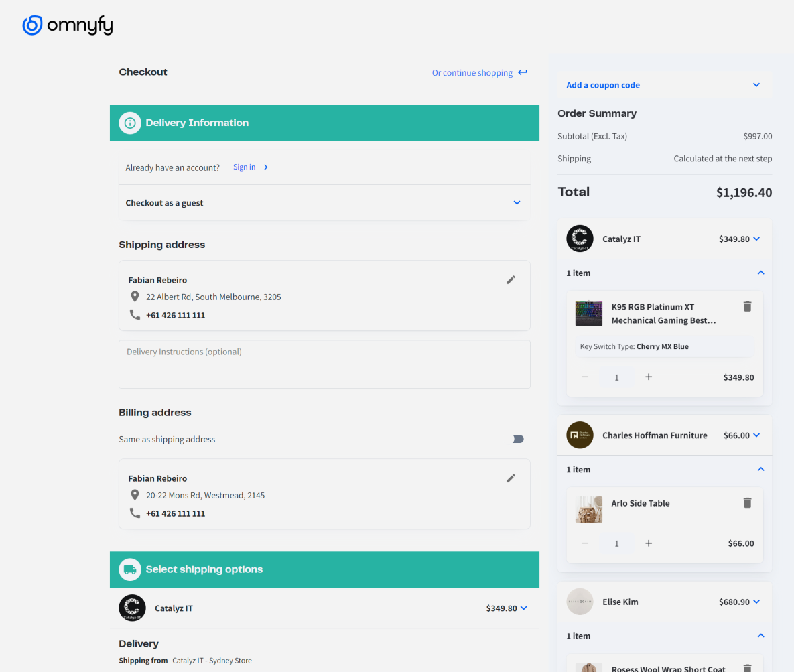Remove the Rosess Wool Wrap Short Coat item

pyautogui.click(x=747, y=668)
